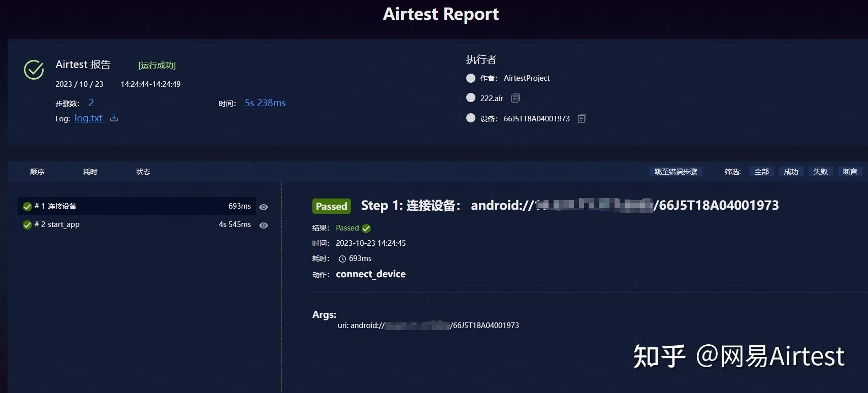
Task: Click the connect_device action name
Action: coord(371,274)
